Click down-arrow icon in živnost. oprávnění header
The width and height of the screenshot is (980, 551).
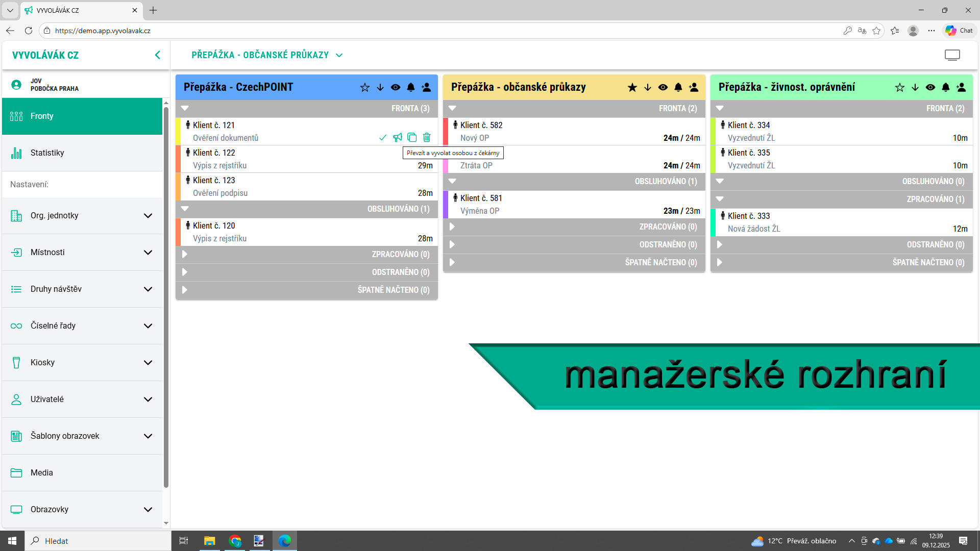(915, 87)
